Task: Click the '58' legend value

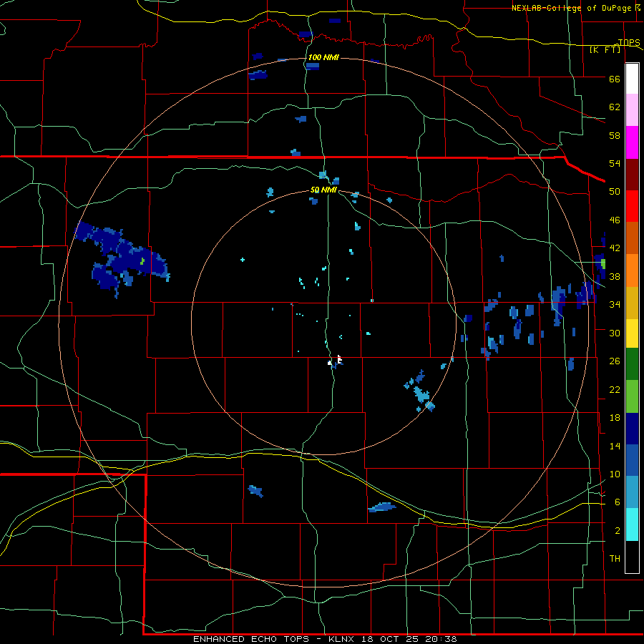Action: 615,135
